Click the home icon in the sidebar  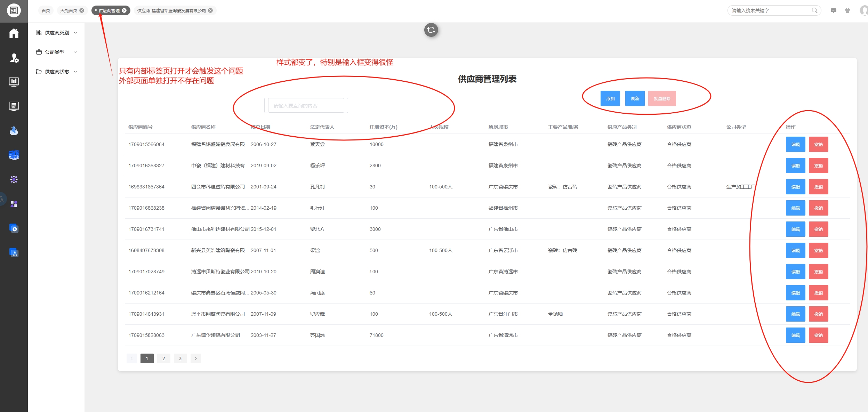(x=14, y=33)
